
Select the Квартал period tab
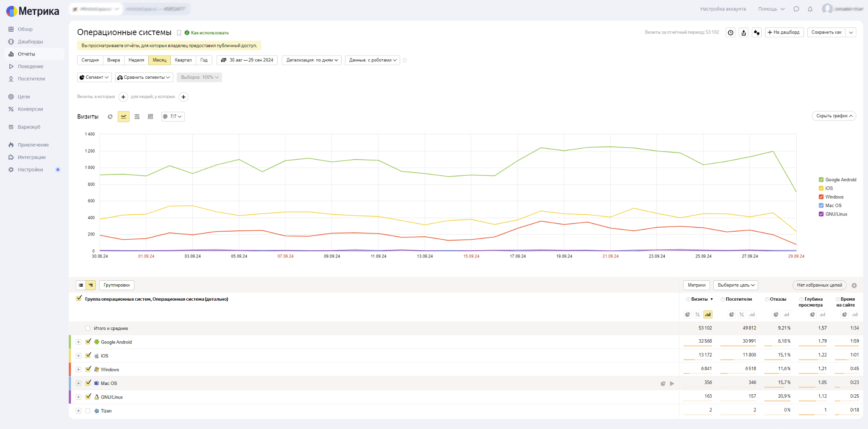pyautogui.click(x=183, y=60)
